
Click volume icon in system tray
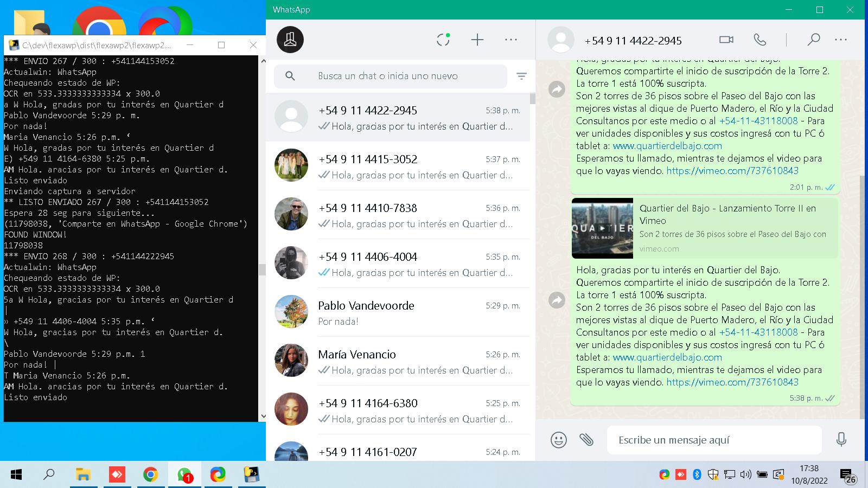click(x=746, y=475)
